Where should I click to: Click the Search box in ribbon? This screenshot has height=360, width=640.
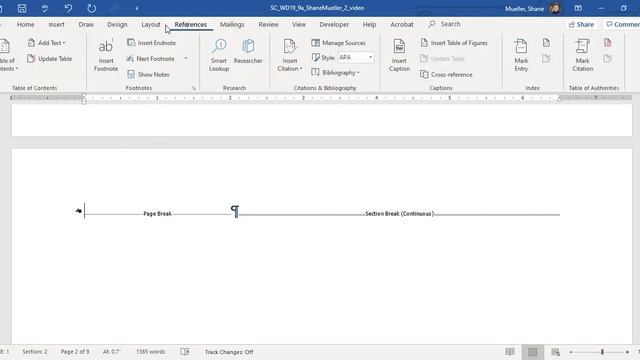pyautogui.click(x=444, y=24)
